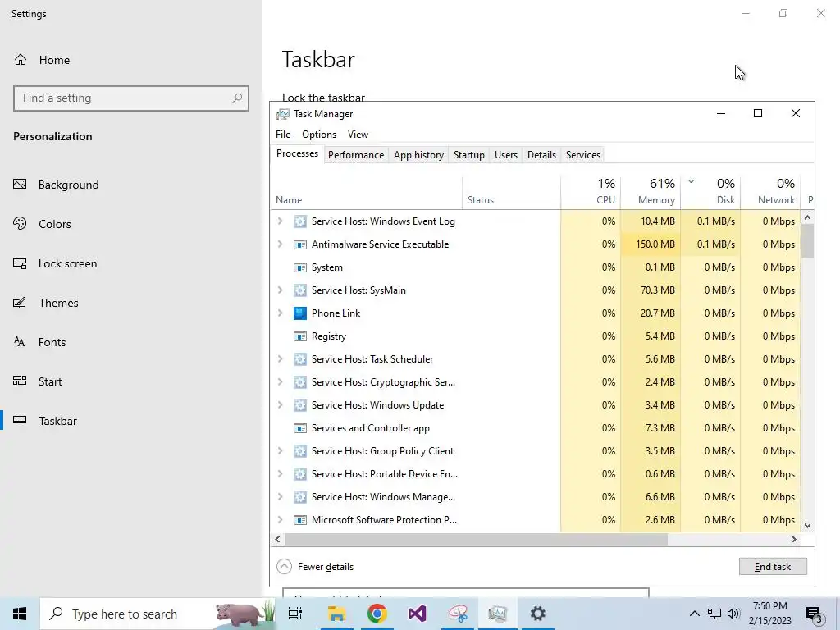Image resolution: width=840 pixels, height=630 pixels.
Task: Sort processes by the CPU column header
Action: [591, 192]
